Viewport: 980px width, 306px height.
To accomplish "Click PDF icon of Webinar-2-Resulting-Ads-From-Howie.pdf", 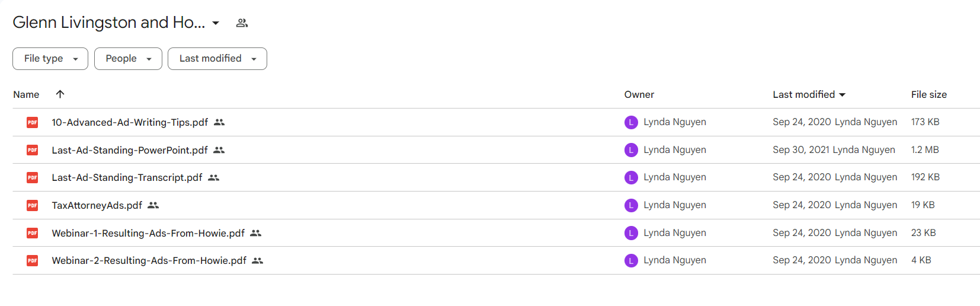I will 32,260.
